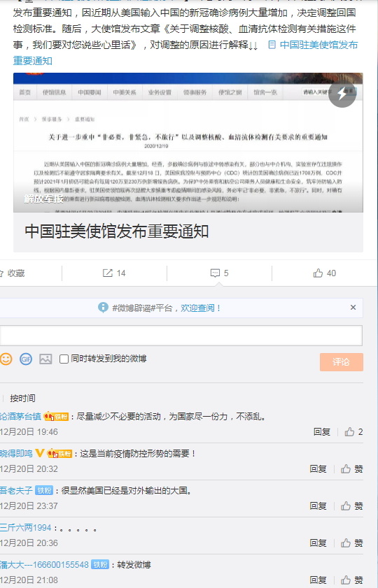
Task: Click the 12月20日 20:32 comment timestamp
Action: [29, 469]
